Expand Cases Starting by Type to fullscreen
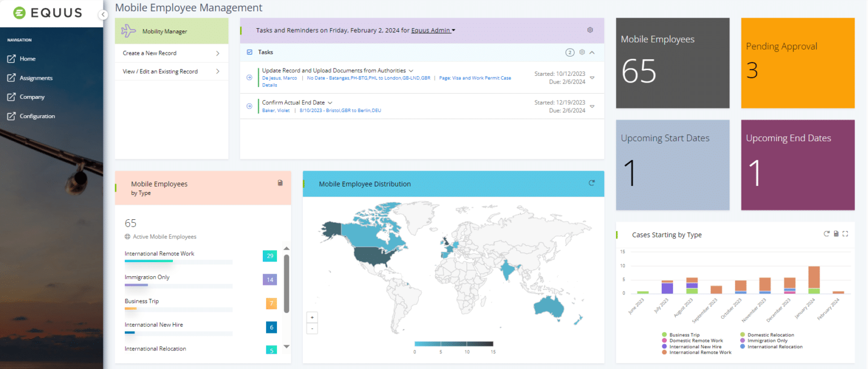The height and width of the screenshot is (369, 868). pyautogui.click(x=845, y=233)
